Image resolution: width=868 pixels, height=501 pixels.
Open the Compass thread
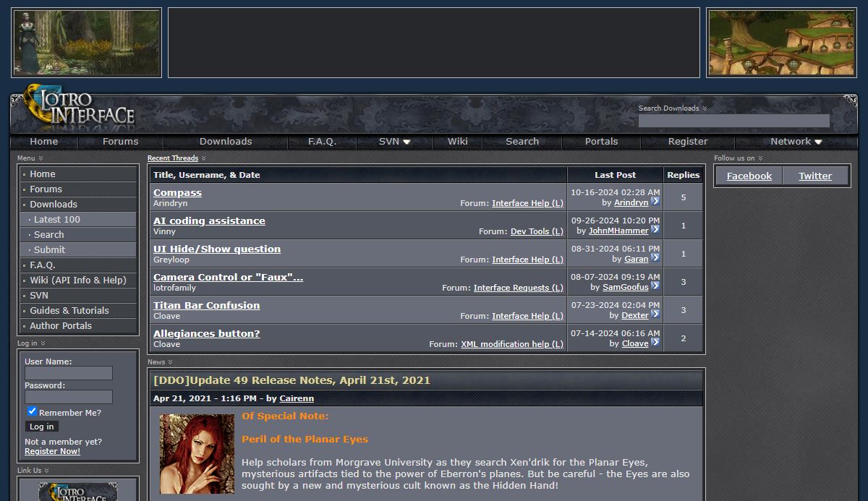coord(177,192)
